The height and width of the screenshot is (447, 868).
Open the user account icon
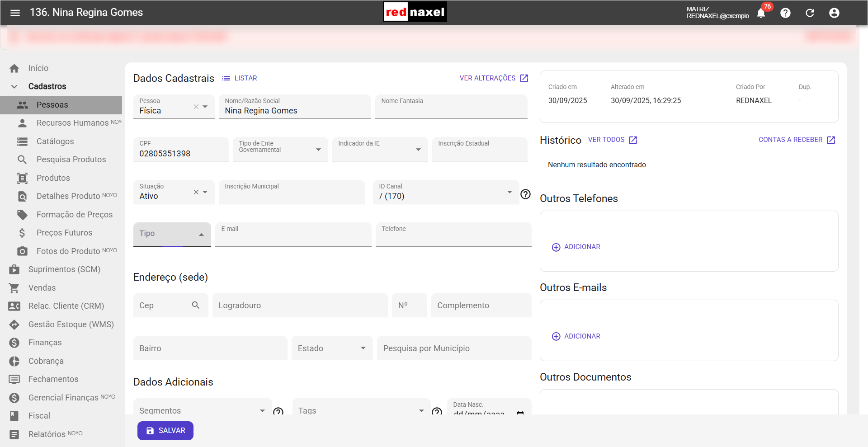click(835, 13)
